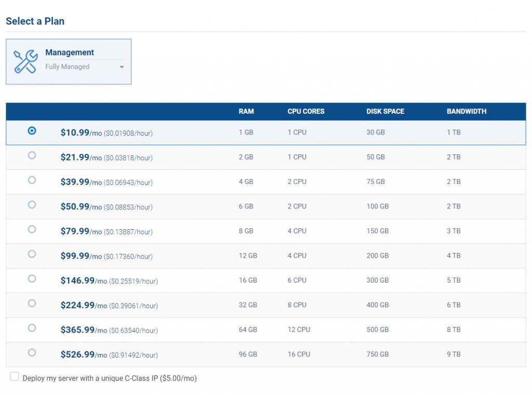Click the 8 CPU cores cell
532x395 pixels.
click(297, 305)
